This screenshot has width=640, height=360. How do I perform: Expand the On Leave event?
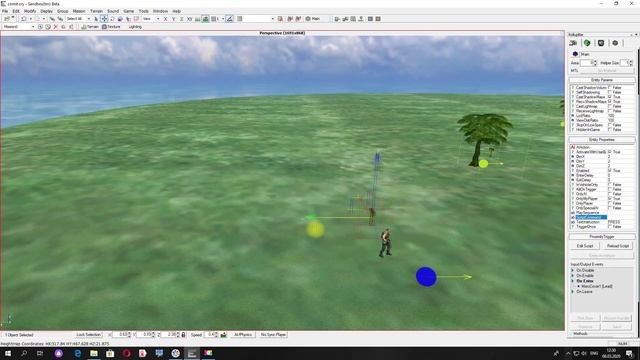[573, 292]
